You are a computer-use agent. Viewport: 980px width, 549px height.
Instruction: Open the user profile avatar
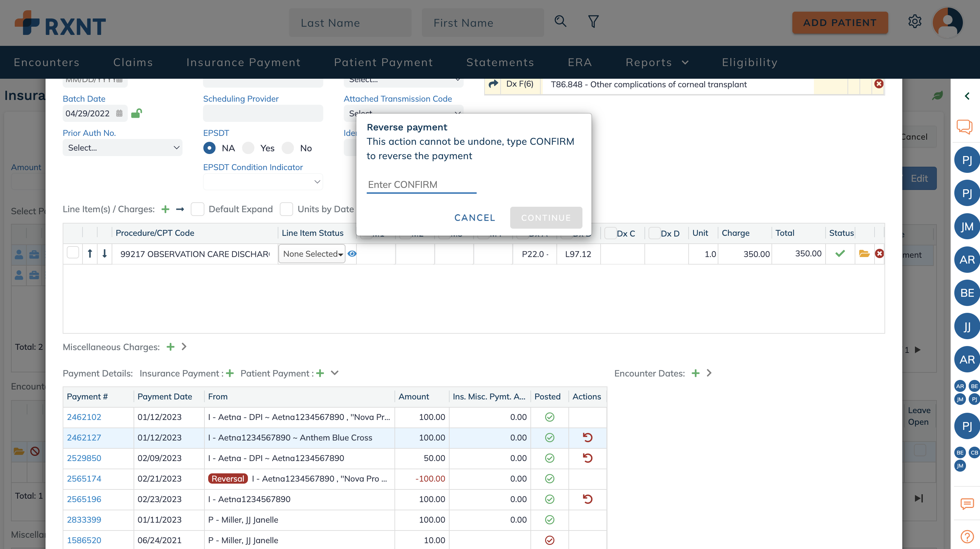pyautogui.click(x=947, y=23)
